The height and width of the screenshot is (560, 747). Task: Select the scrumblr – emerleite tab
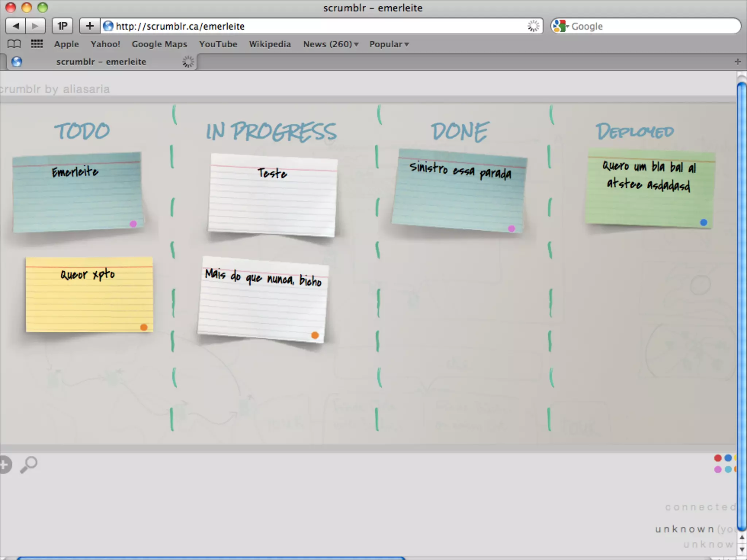(x=101, y=62)
